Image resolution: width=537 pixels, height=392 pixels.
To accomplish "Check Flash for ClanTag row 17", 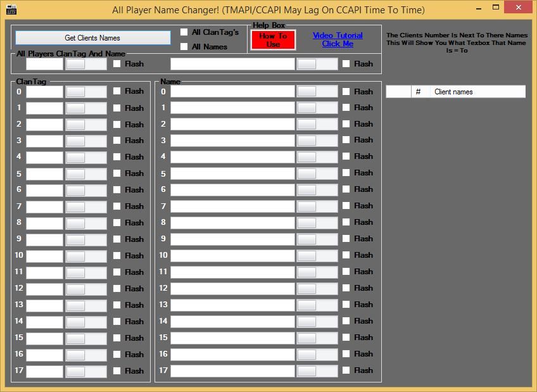I will pyautogui.click(x=117, y=371).
